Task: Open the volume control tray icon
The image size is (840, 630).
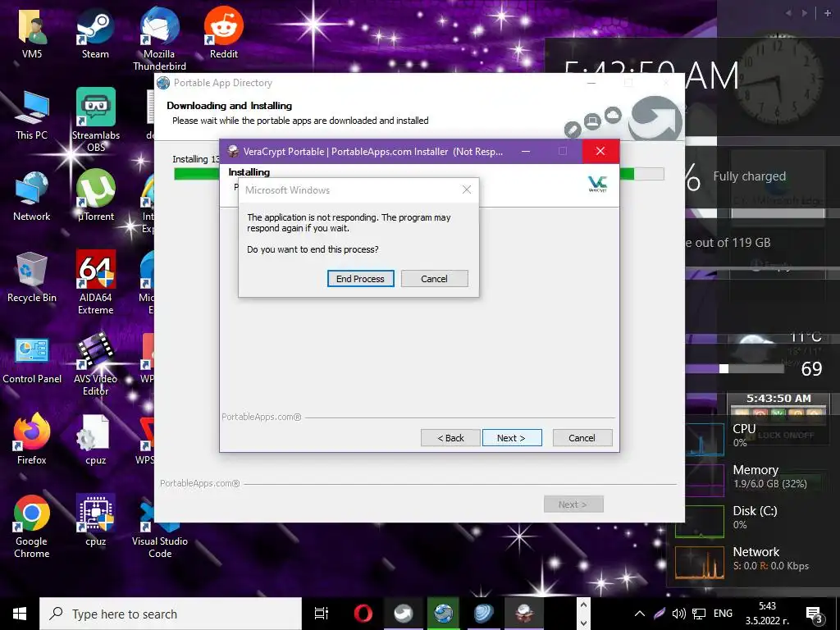Action: 678,614
